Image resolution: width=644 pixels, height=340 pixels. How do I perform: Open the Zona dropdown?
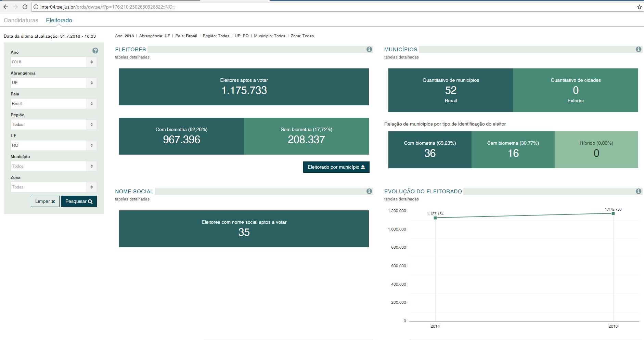pyautogui.click(x=53, y=187)
